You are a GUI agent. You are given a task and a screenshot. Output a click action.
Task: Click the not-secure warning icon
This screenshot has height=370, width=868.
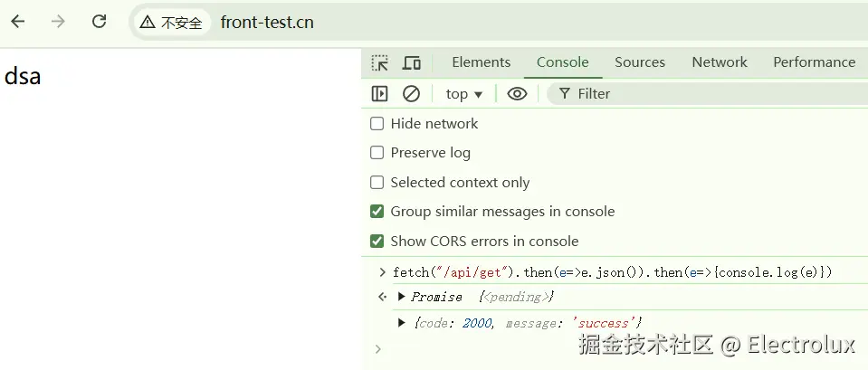[x=148, y=23]
